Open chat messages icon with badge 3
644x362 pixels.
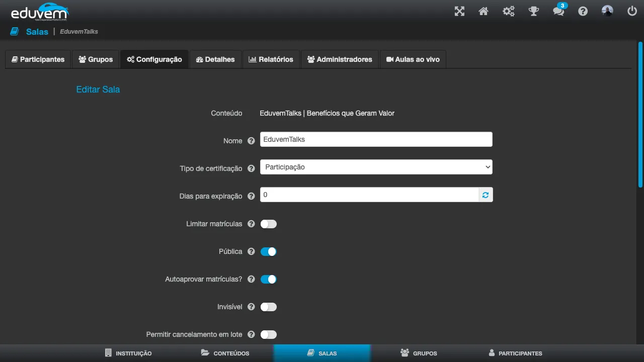pyautogui.click(x=558, y=11)
